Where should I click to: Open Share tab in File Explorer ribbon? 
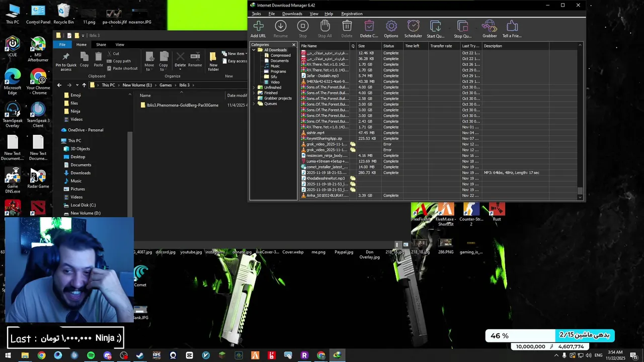(101, 45)
